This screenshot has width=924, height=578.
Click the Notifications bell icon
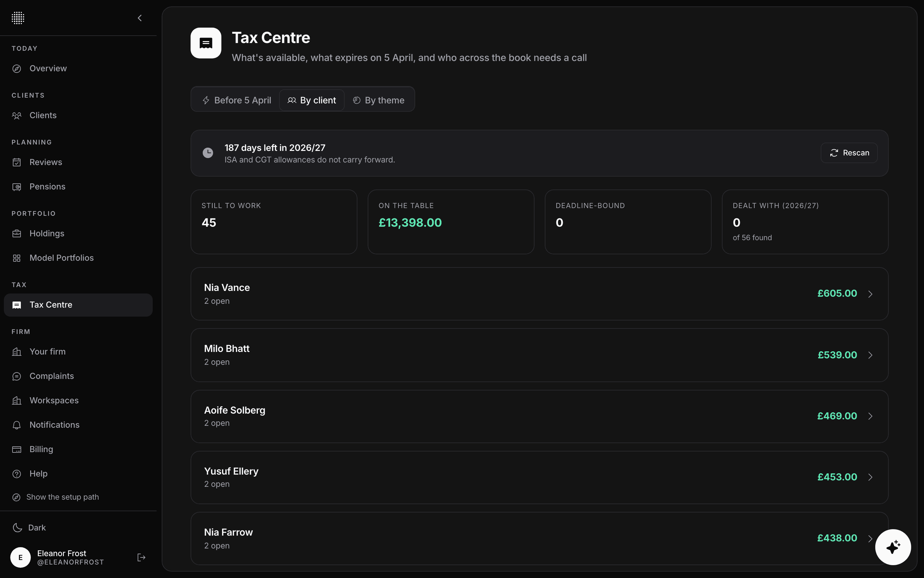coord(17,425)
